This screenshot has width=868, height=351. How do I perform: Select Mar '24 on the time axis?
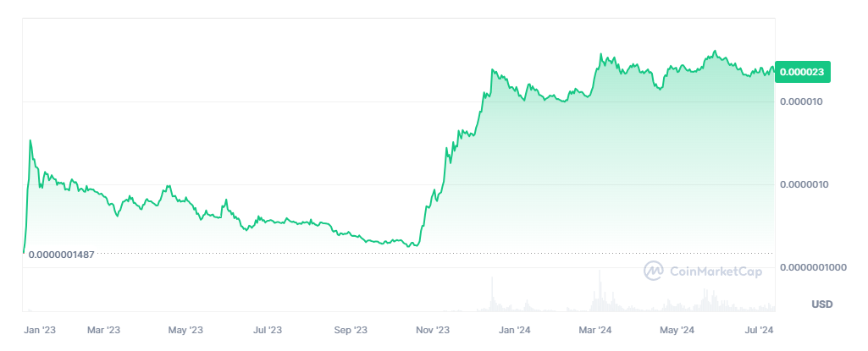click(594, 330)
